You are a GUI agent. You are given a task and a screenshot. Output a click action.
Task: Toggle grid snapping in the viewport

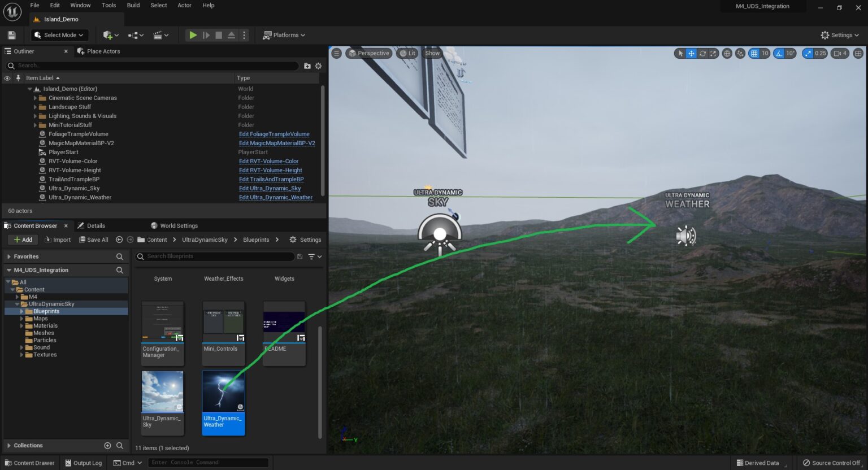pos(753,53)
